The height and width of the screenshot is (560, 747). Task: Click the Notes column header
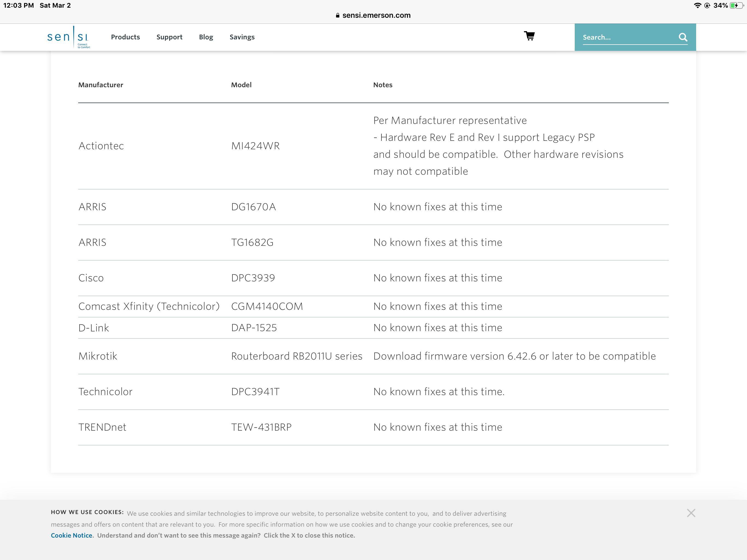(383, 85)
